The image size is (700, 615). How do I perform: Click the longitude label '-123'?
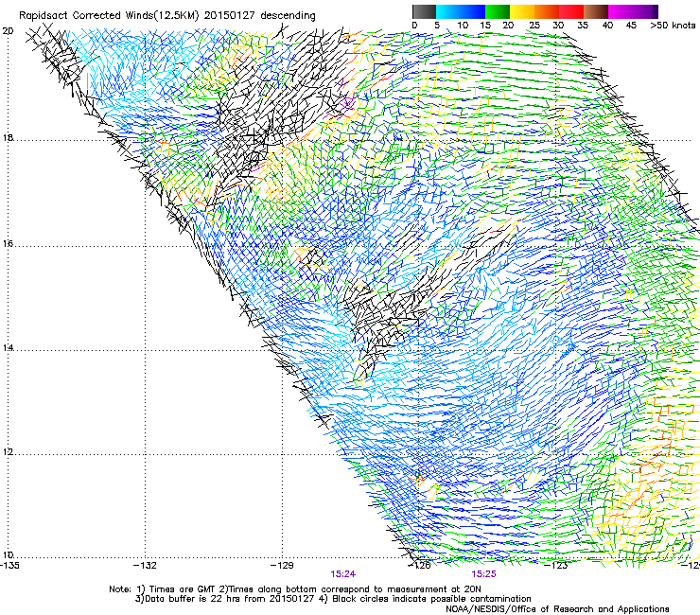556,566
